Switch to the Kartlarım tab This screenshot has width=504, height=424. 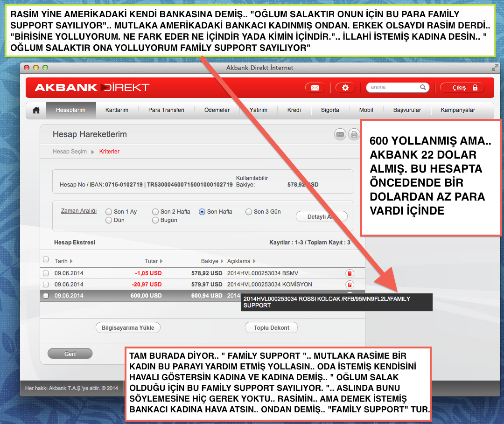[117, 110]
